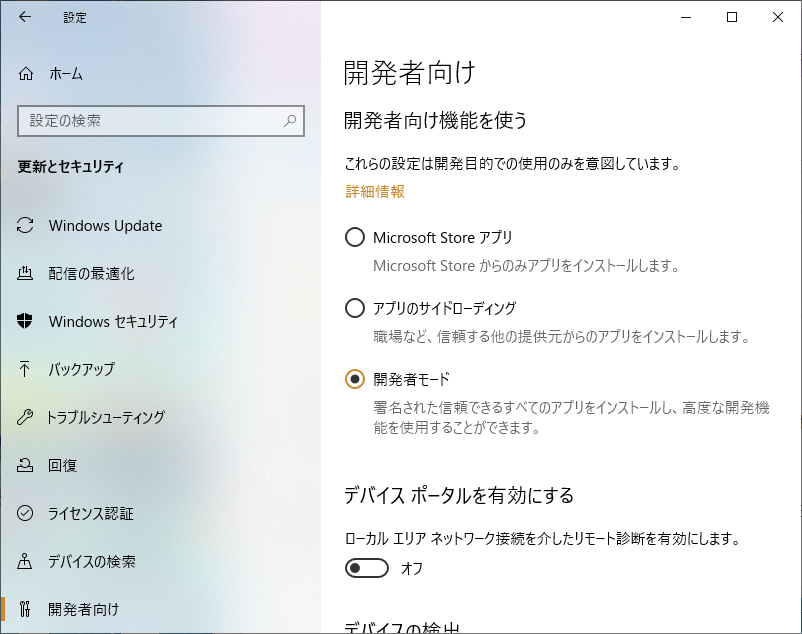Minimize the 設定 window
The height and width of the screenshot is (634, 802).
pos(686,17)
